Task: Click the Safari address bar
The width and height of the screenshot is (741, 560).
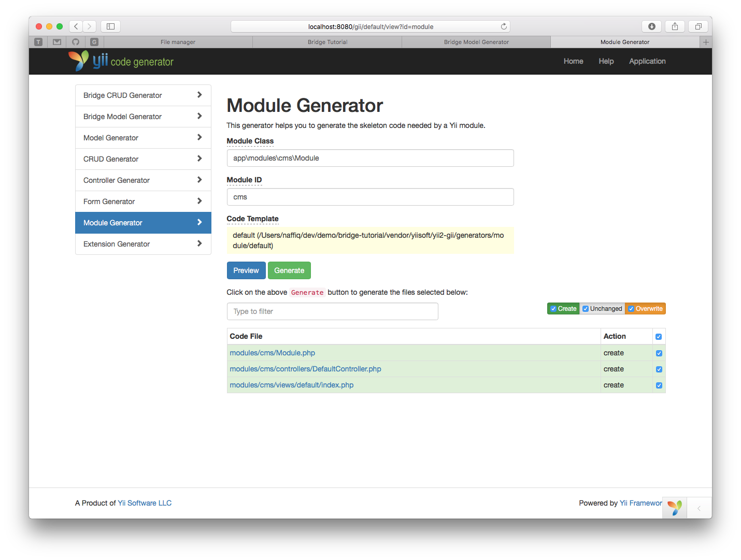Action: coord(370,26)
